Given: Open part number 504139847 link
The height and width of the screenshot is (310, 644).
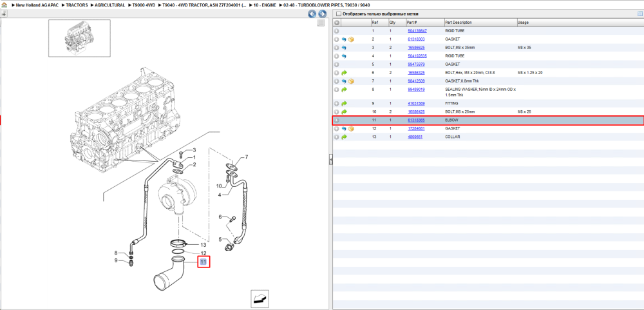Looking at the screenshot, I should pyautogui.click(x=417, y=31).
